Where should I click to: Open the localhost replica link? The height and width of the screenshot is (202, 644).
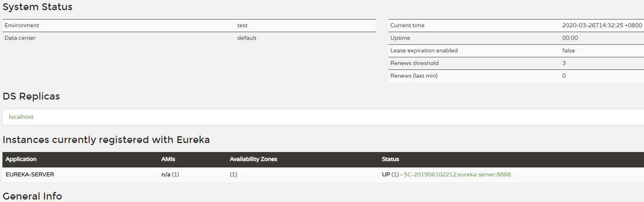pos(21,117)
